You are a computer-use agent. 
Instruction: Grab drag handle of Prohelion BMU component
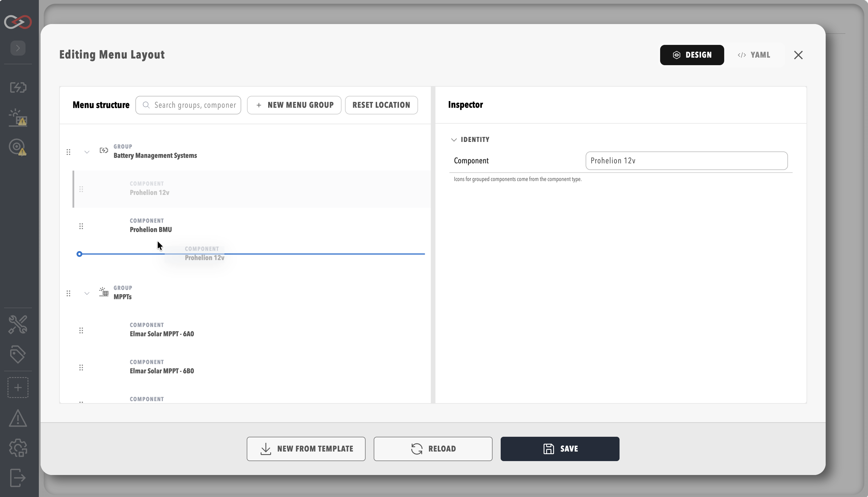pos(81,226)
